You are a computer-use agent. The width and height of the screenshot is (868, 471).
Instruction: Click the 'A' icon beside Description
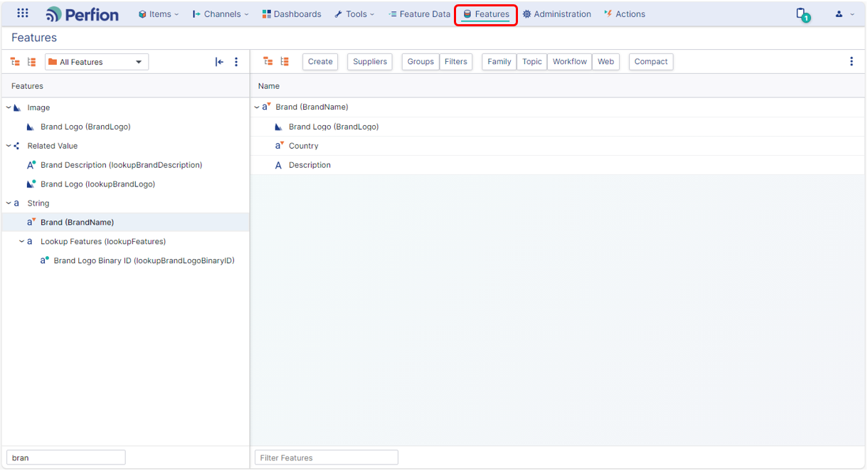pyautogui.click(x=279, y=165)
